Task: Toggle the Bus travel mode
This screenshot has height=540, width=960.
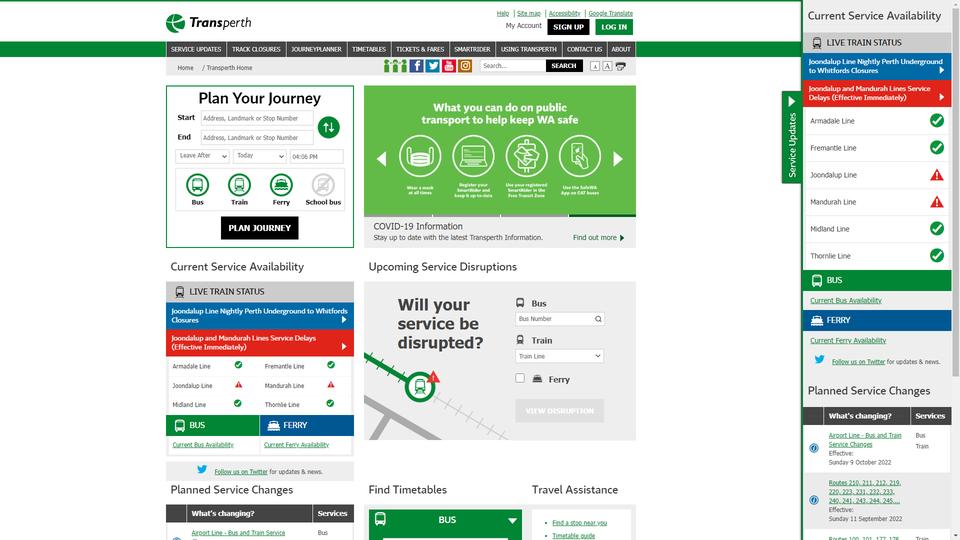Action: point(197,189)
